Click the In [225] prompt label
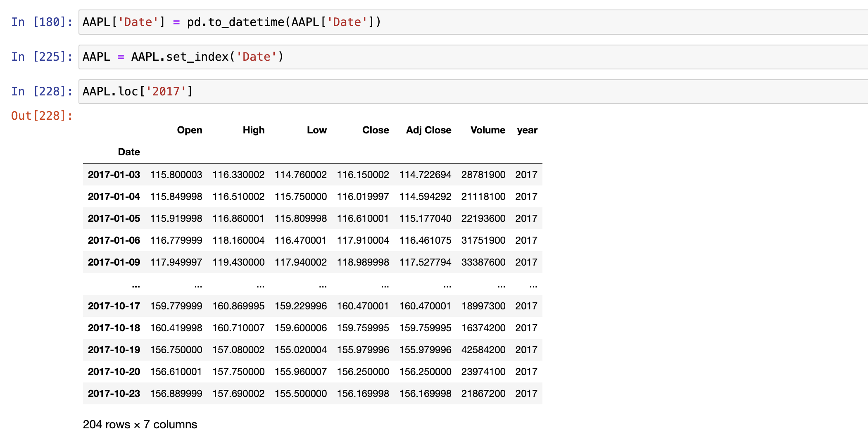Viewport: 868px width, 437px height. click(x=42, y=57)
